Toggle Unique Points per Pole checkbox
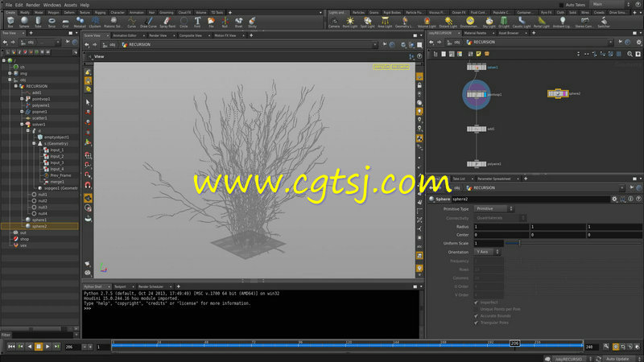Screen dimensions: 644x362 [x=476, y=309]
